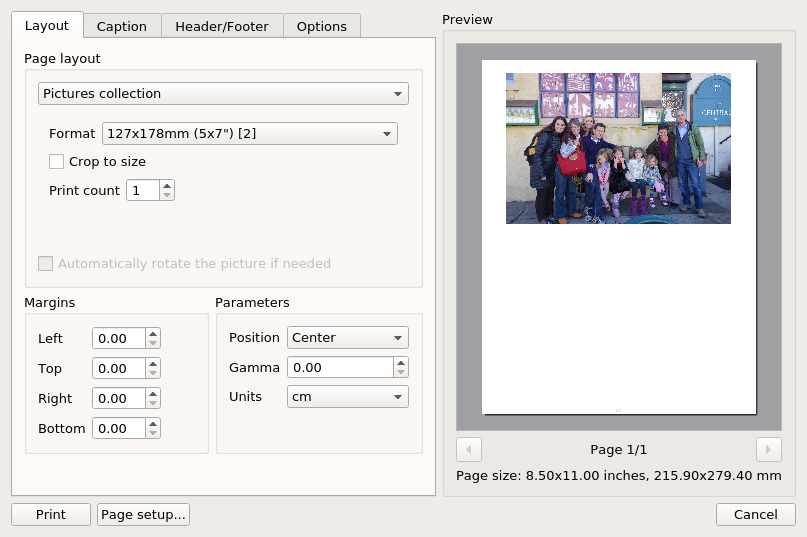Viewport: 807px width, 537px height.
Task: Click the Print button
Action: pyautogui.click(x=51, y=514)
